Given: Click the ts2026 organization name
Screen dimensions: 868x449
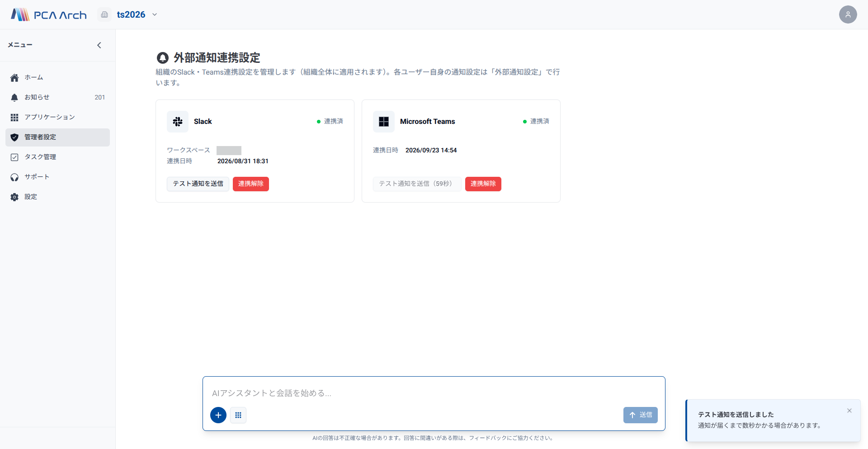Looking at the screenshot, I should 131,14.
